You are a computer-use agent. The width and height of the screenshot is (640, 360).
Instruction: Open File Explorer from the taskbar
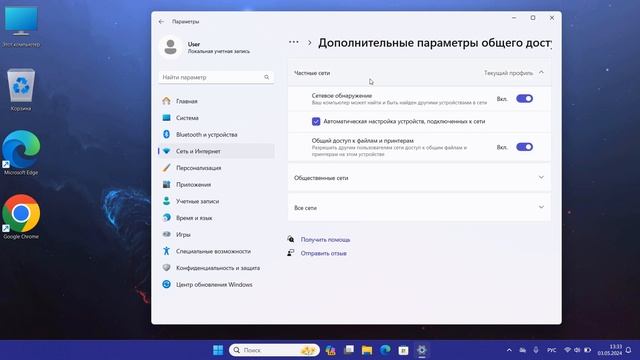point(367,350)
